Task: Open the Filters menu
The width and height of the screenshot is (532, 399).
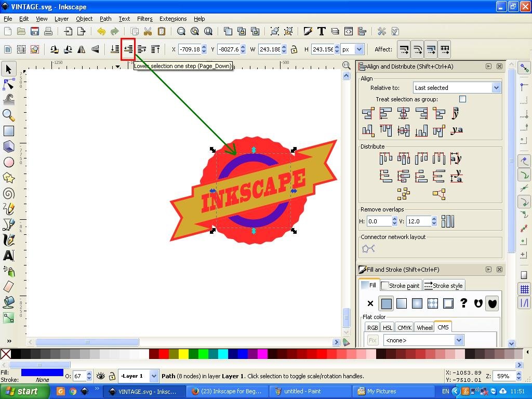Action: [144, 19]
